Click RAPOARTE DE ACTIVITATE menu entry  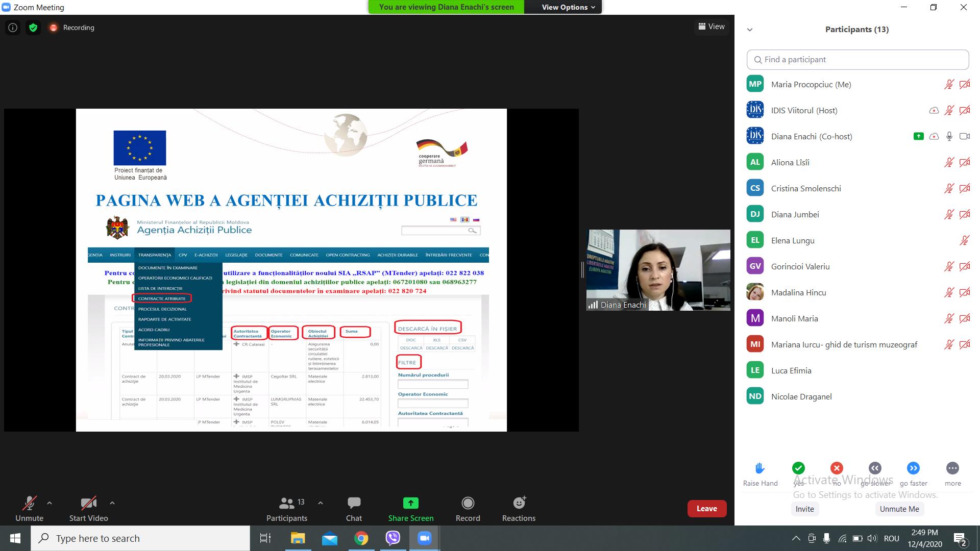click(164, 319)
